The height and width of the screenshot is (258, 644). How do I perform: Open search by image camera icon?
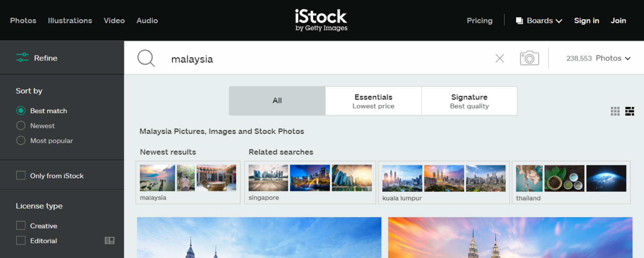[529, 58]
